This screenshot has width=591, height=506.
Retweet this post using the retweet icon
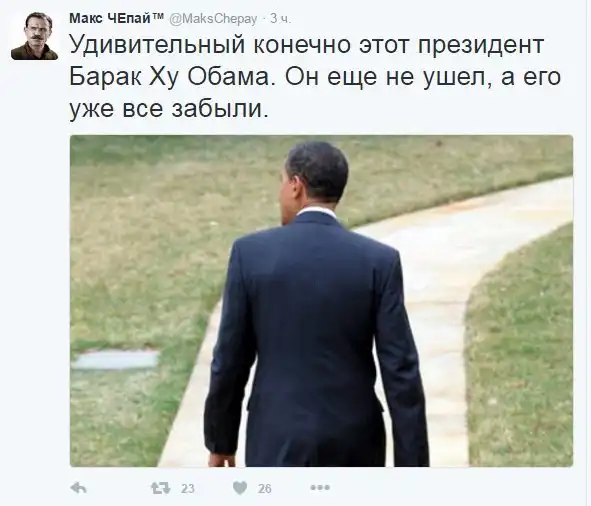tap(161, 488)
